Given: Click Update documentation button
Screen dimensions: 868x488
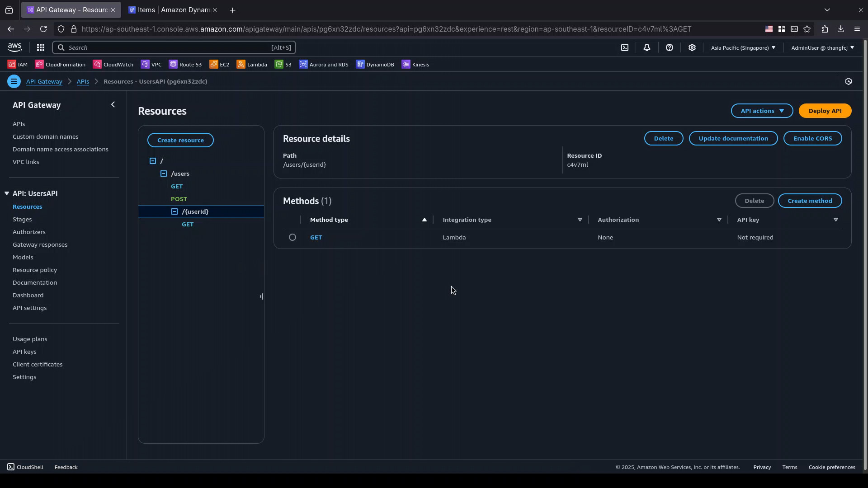Looking at the screenshot, I should point(733,138).
